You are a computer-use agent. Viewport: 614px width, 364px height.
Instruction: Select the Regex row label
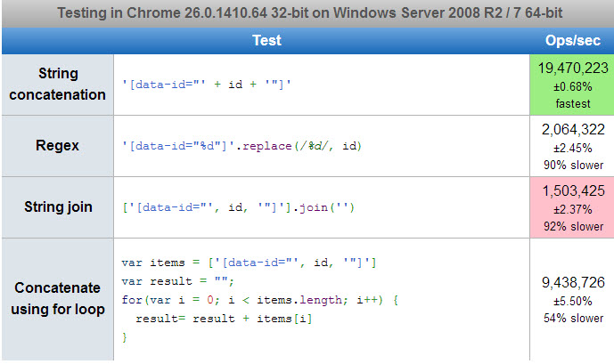tap(58, 145)
